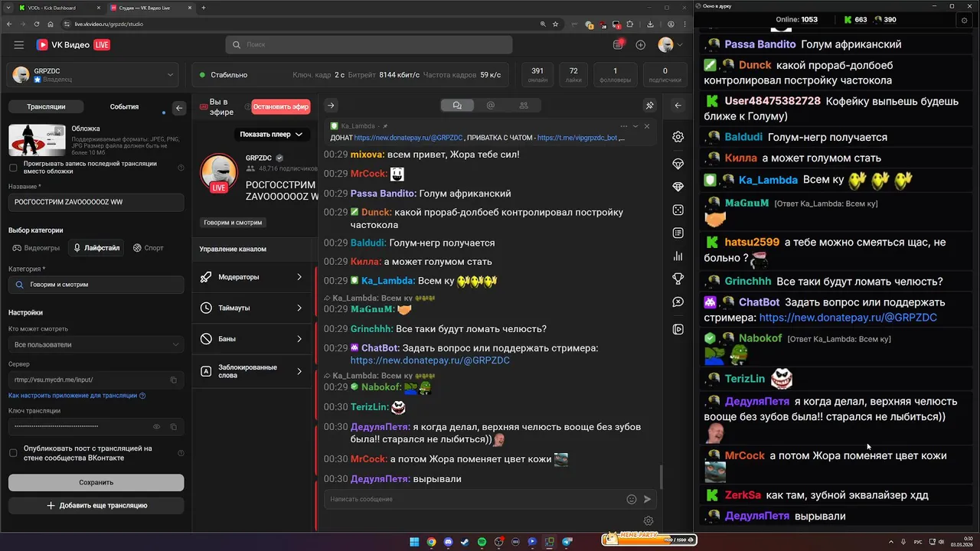Toggle publish post on ВКонтакте wall checkbox
The image size is (980, 551).
click(13, 453)
